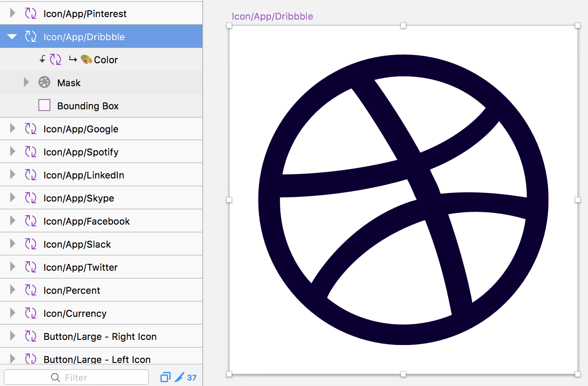Image resolution: width=588 pixels, height=386 pixels.
Task: Expand the Icon/App/Facebook layer
Action: (x=13, y=221)
